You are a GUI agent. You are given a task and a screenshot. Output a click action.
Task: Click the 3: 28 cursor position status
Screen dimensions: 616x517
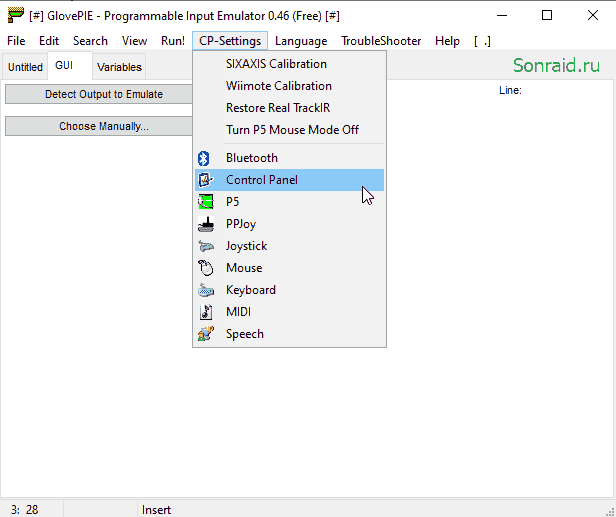coord(24,510)
